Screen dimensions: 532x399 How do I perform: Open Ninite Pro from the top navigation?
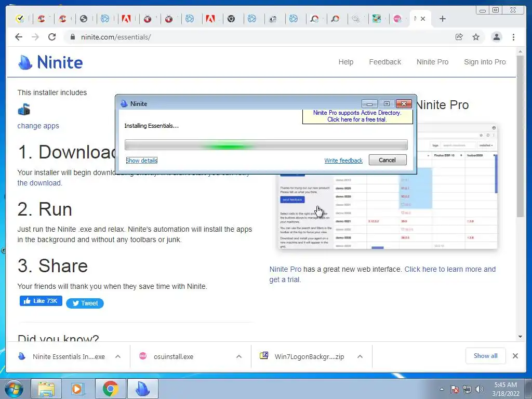click(x=433, y=62)
